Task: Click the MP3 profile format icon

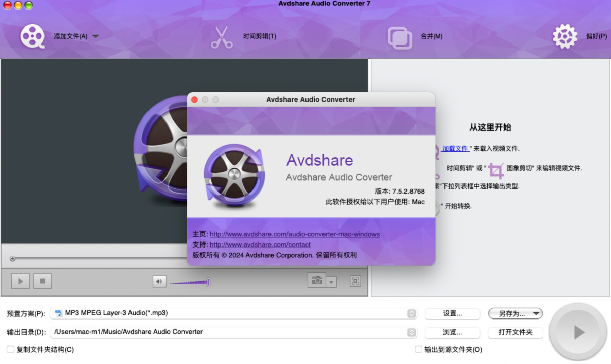Action: coord(58,313)
